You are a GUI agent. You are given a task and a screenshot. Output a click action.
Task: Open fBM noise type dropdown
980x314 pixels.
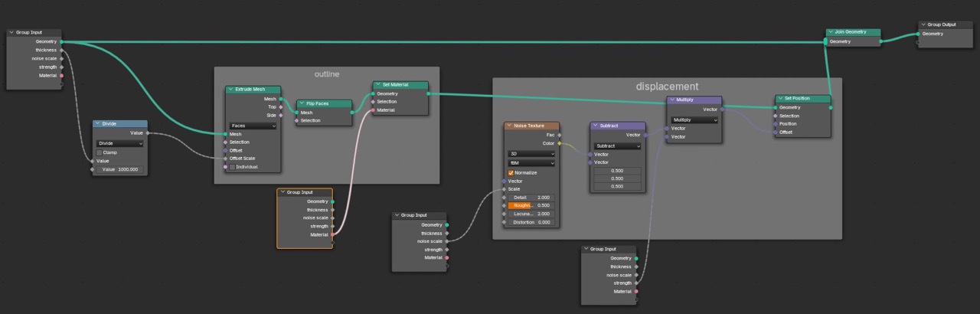pyautogui.click(x=531, y=162)
